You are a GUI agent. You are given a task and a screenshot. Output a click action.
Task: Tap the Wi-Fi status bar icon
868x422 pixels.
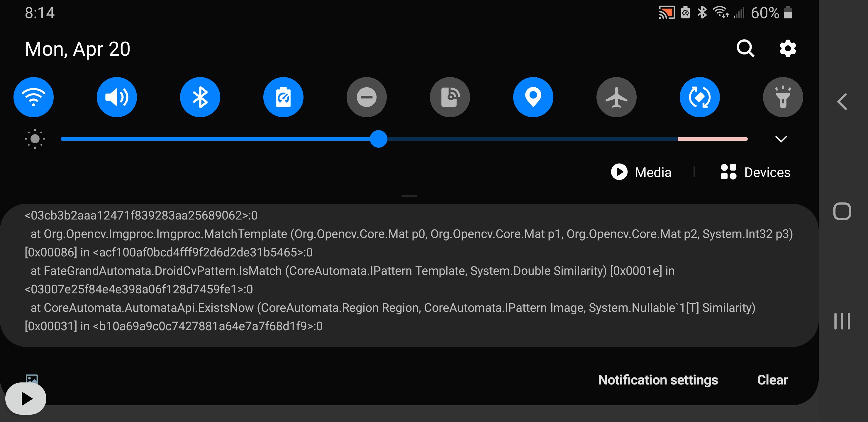click(720, 13)
